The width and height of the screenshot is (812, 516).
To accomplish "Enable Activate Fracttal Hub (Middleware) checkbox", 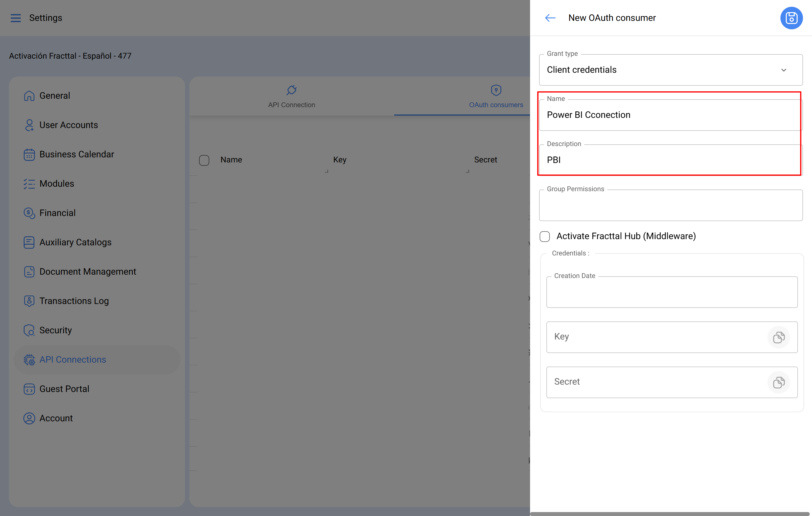I will [x=545, y=236].
